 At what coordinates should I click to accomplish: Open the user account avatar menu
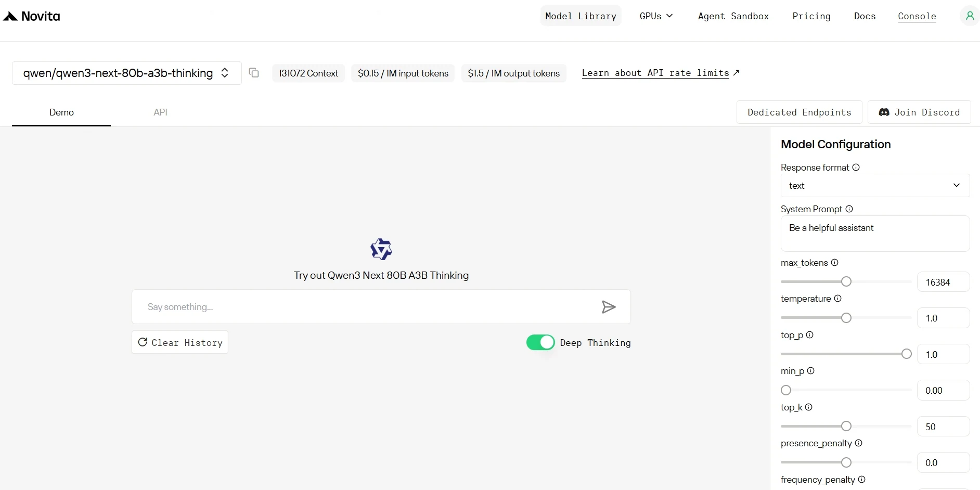click(970, 16)
